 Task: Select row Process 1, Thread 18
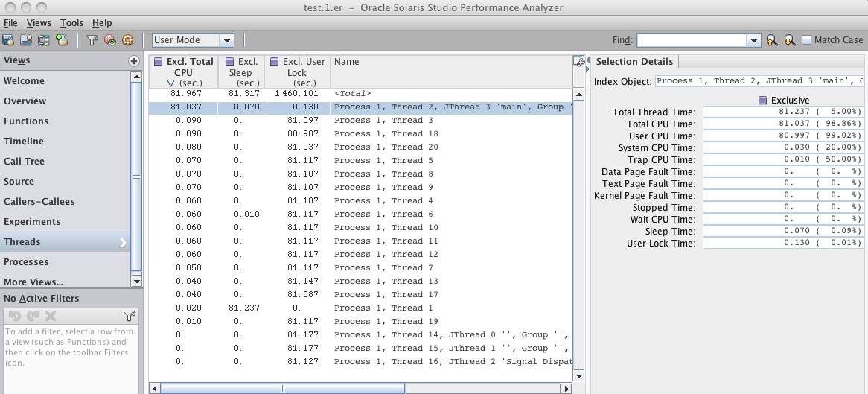(x=360, y=133)
